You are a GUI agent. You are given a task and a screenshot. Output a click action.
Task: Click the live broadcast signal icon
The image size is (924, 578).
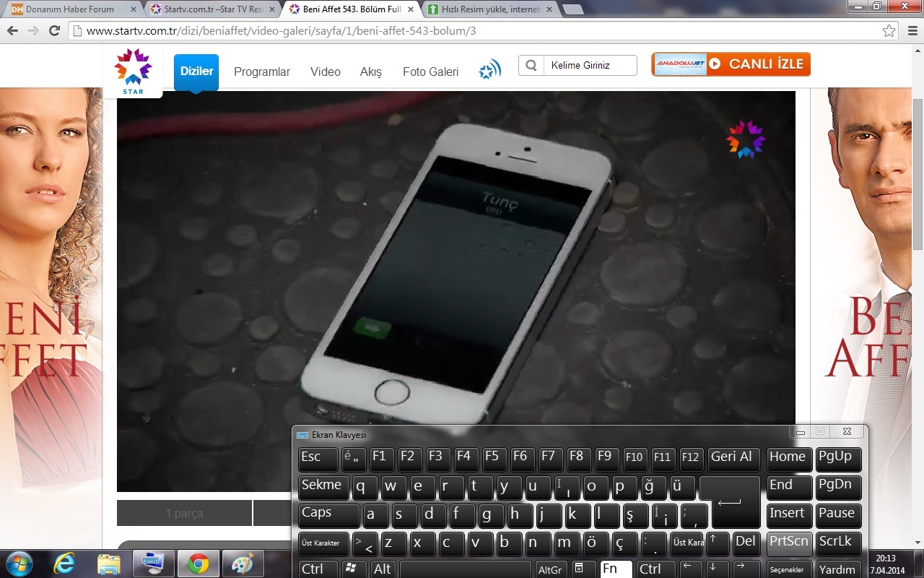490,70
